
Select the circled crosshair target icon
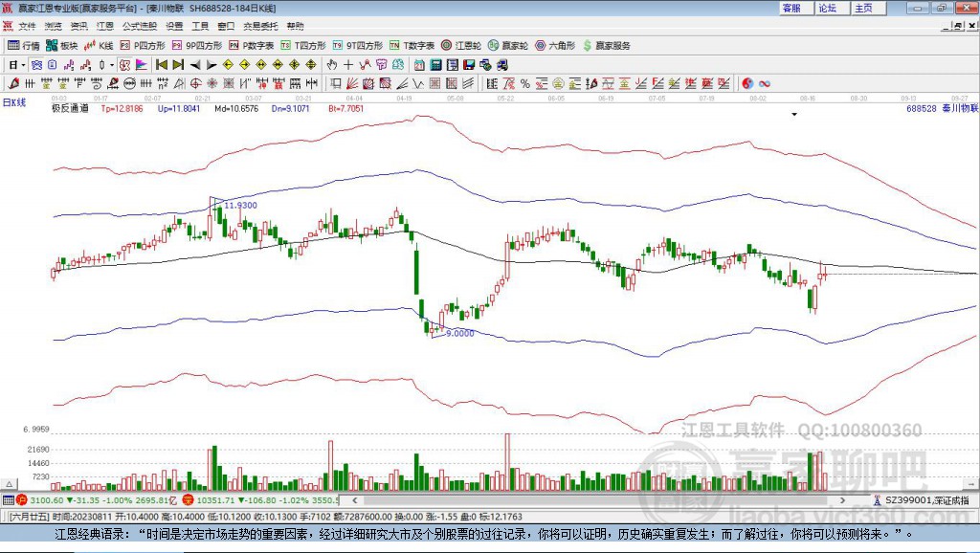click(195, 84)
